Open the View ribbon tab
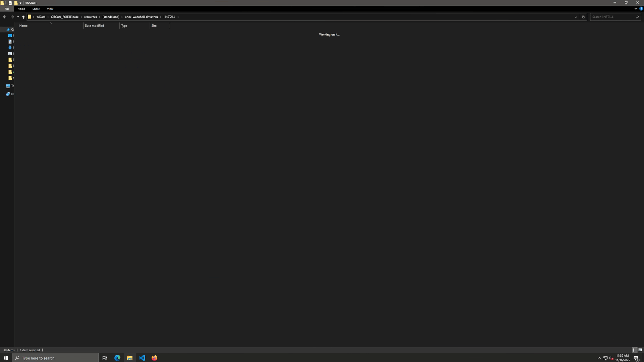Image resolution: width=644 pixels, height=362 pixels. point(50,9)
